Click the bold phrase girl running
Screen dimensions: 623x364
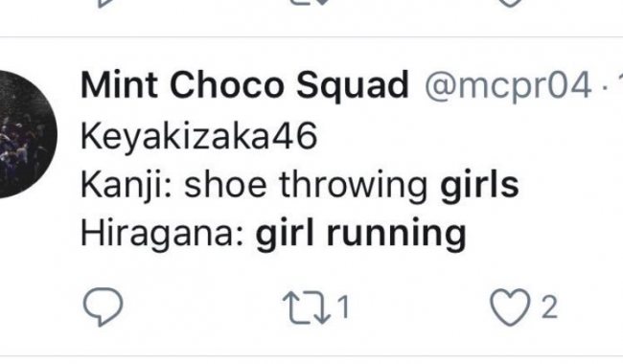click(360, 234)
